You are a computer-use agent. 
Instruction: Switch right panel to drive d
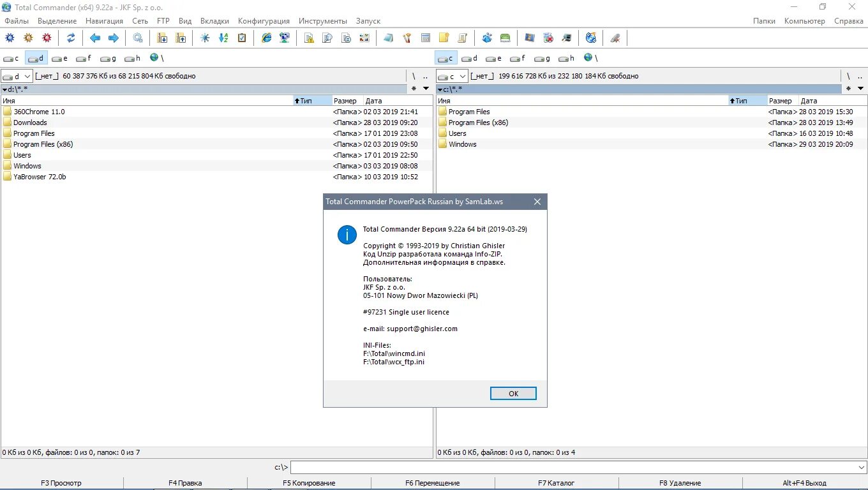point(469,58)
